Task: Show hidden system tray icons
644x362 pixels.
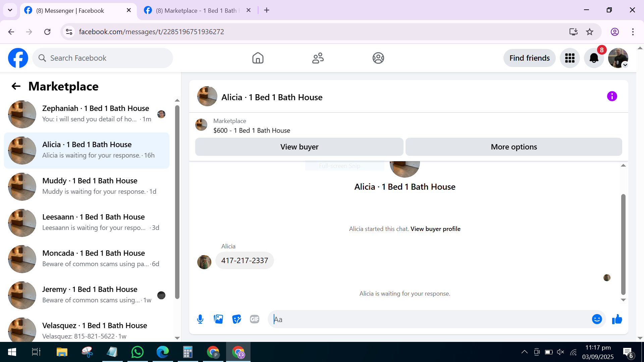Action: point(524,352)
